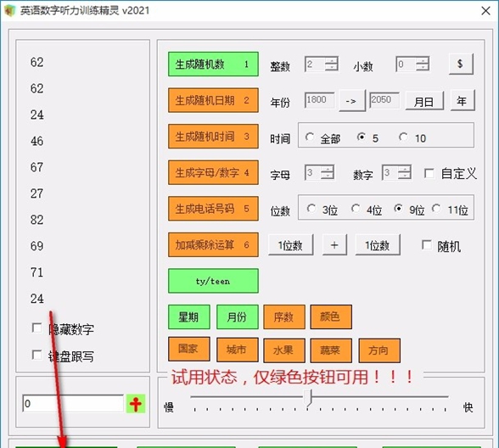The image size is (499, 448).
Task: Click the speed slider thumb
Action: click(x=308, y=397)
